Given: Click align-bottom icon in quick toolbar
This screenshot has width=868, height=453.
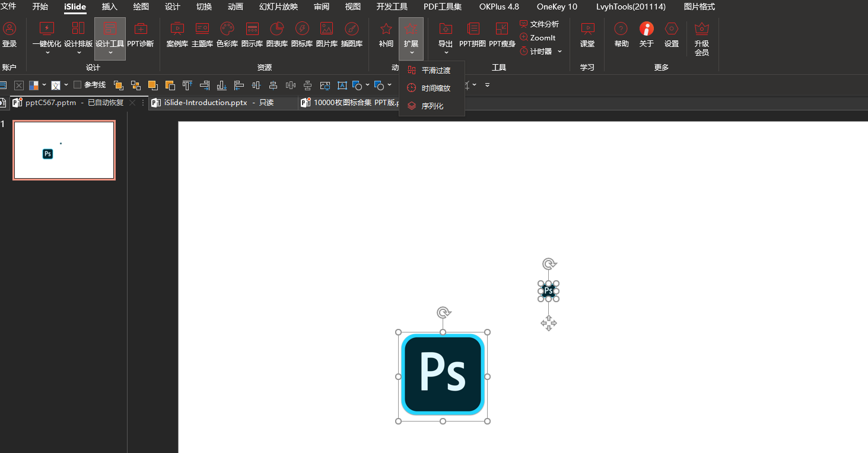Looking at the screenshot, I should pyautogui.click(x=221, y=85).
